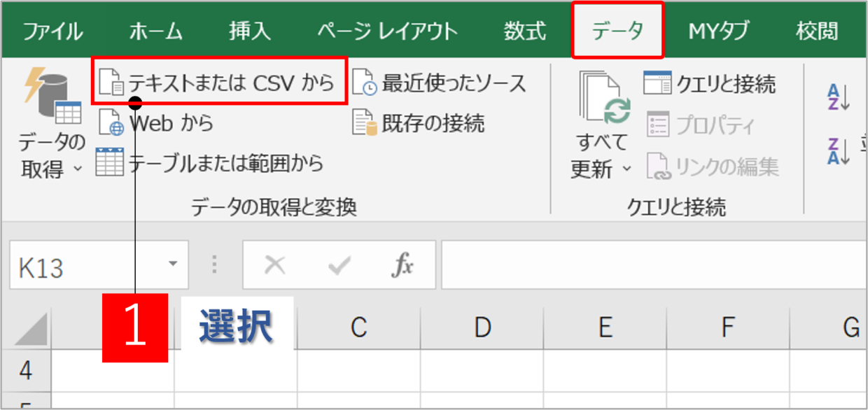
Task: Click テキストまたは CSV から document icon
Action: [x=111, y=83]
